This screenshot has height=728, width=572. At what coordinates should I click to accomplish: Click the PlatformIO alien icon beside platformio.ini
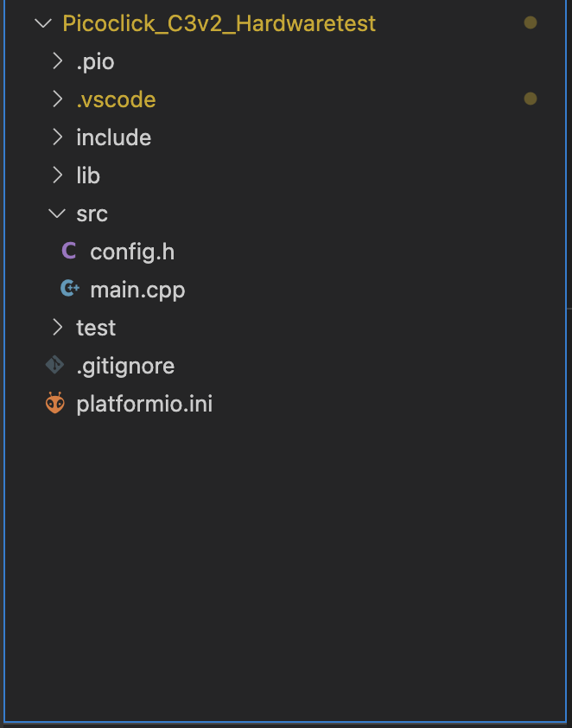tap(54, 403)
